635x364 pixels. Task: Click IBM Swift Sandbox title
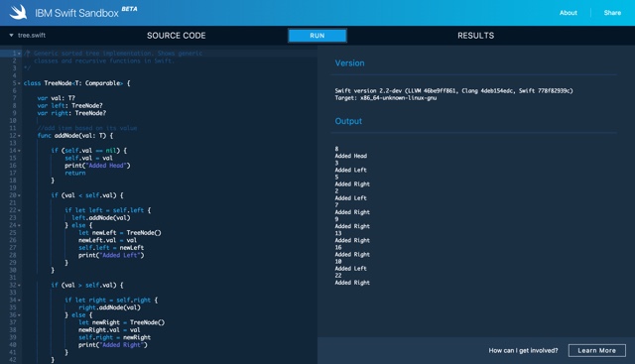coord(76,13)
